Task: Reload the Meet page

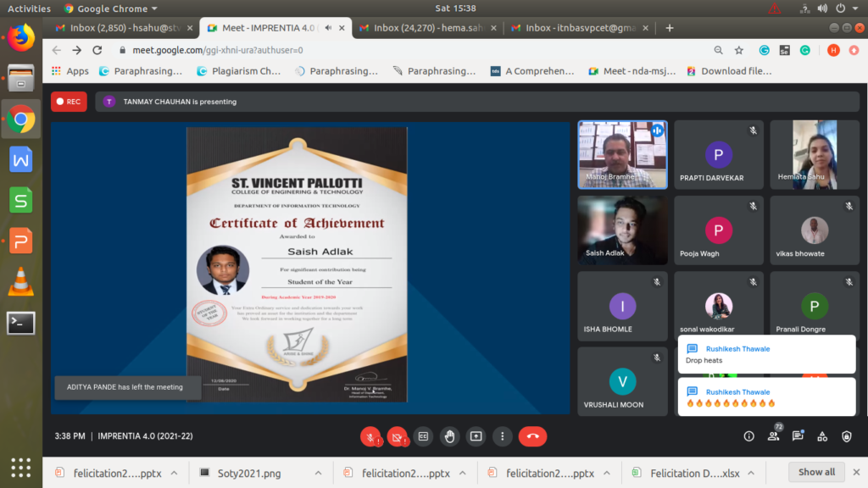Action: 97,50
